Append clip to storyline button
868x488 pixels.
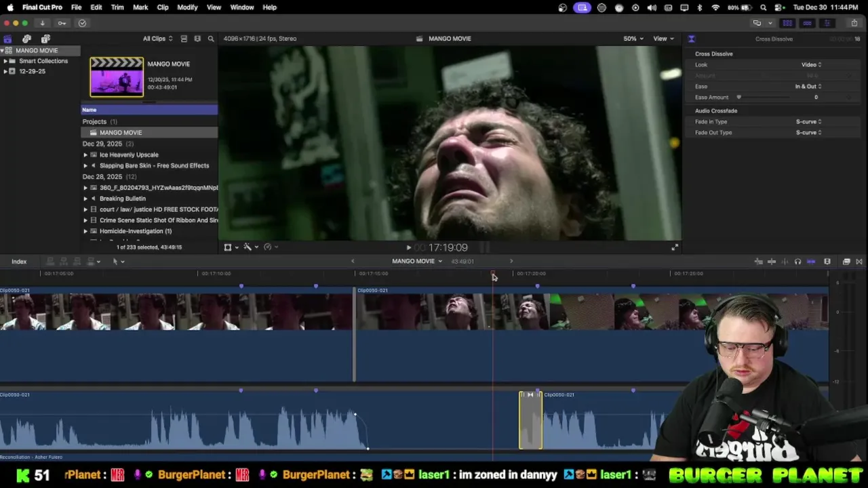coord(77,262)
